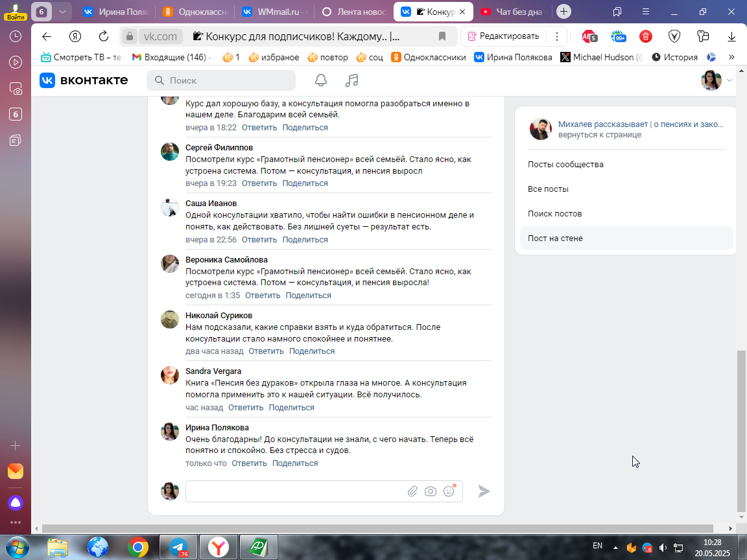Open the file explorer taskbar icon

[x=58, y=547]
